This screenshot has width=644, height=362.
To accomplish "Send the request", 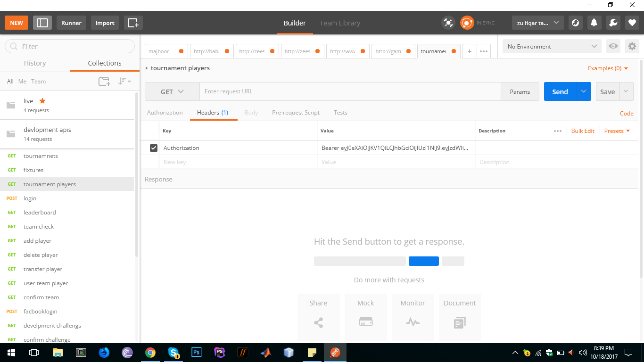I will pyautogui.click(x=560, y=91).
